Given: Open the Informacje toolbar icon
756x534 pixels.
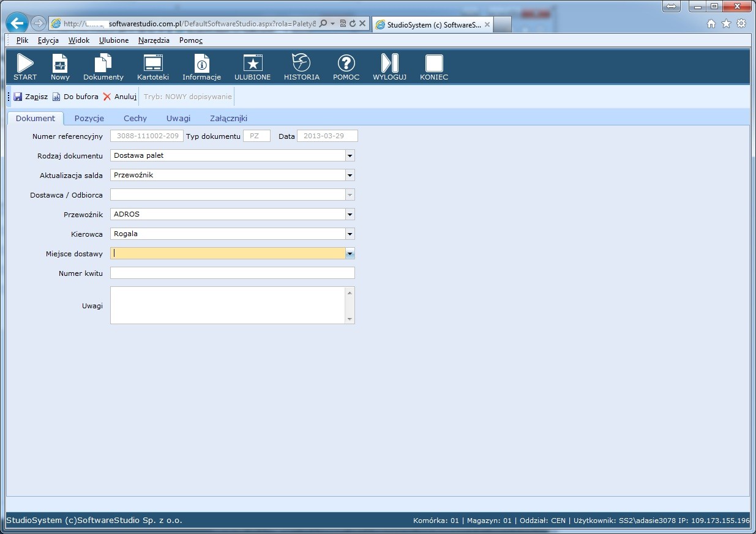Looking at the screenshot, I should [201, 67].
